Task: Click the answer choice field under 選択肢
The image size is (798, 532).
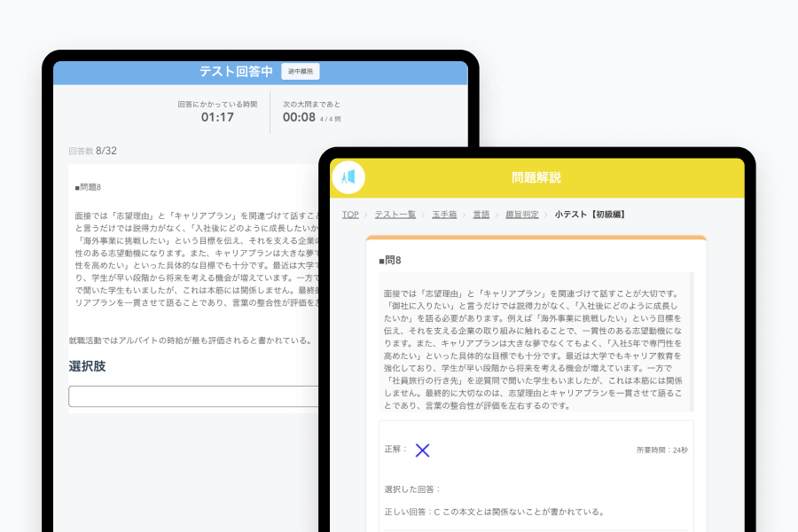Action: [193, 396]
